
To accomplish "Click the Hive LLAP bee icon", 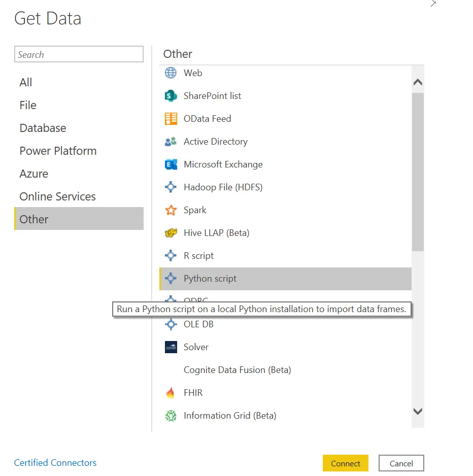I will click(171, 233).
